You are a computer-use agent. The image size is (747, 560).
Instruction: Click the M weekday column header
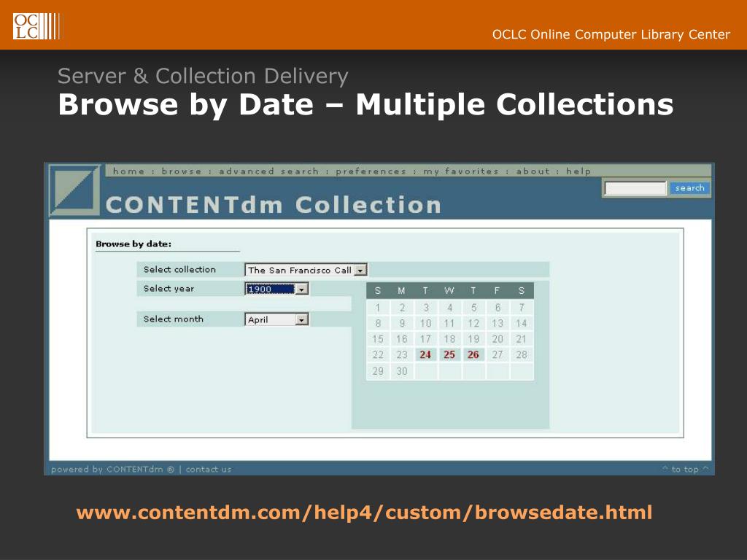click(402, 290)
